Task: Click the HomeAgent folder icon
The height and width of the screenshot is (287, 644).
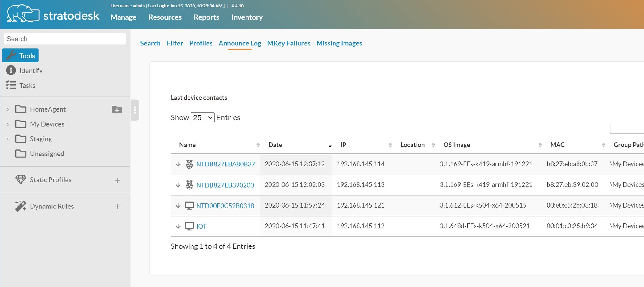Action: 21,109
